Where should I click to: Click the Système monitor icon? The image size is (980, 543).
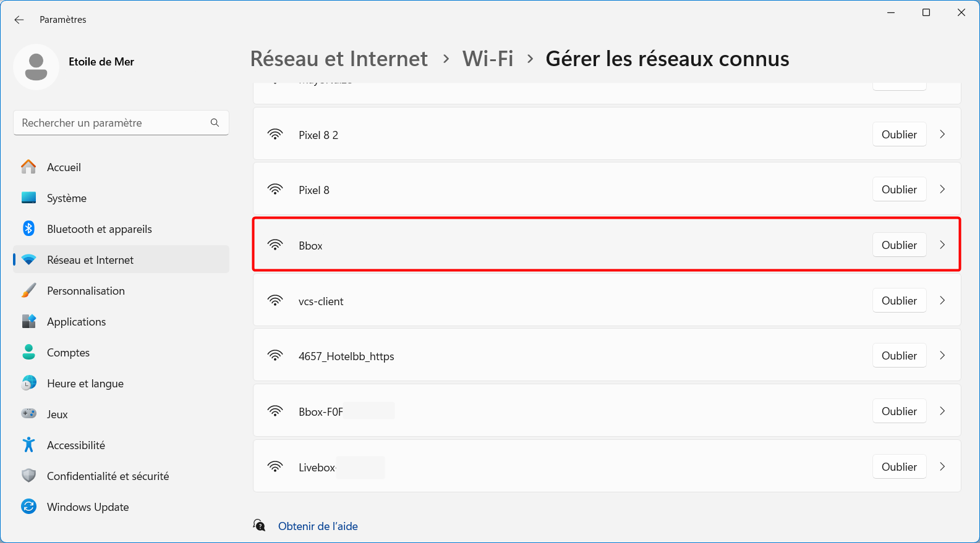[x=28, y=198]
